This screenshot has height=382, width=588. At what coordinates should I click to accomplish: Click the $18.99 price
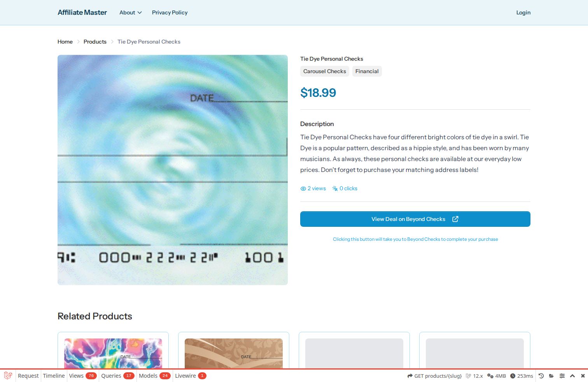pyautogui.click(x=318, y=93)
